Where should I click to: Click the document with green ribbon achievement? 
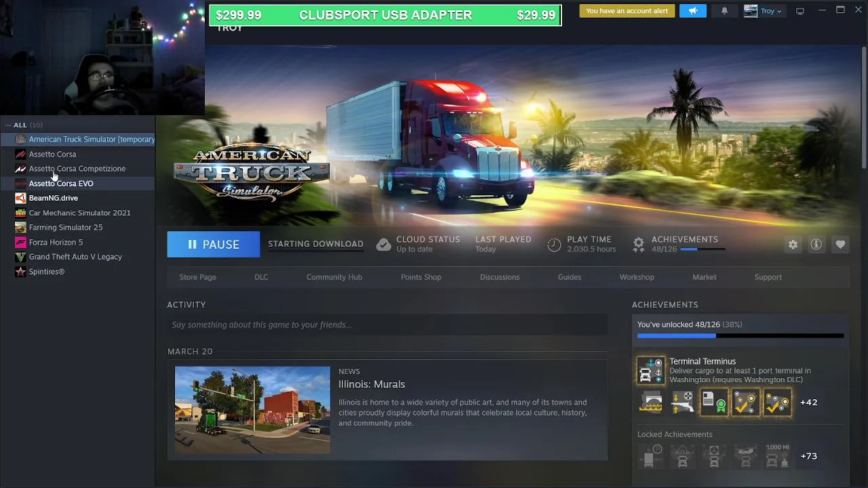pos(713,402)
